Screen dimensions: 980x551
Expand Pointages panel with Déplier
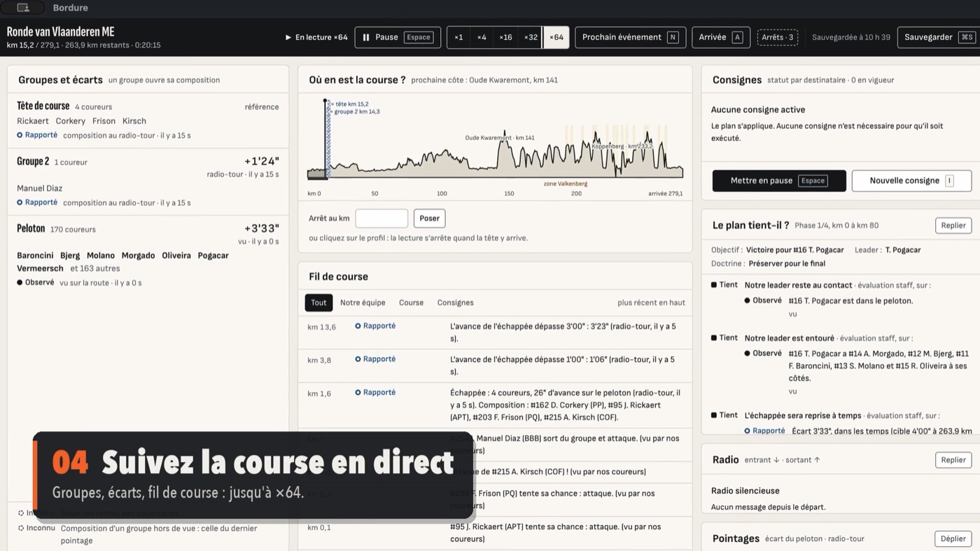click(953, 538)
